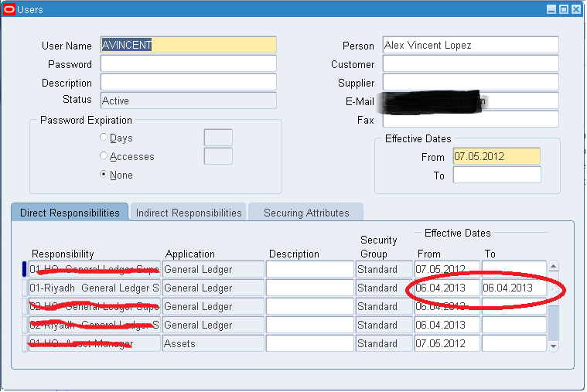Switch to Indirect Responsibilities tab
This screenshot has width=587, height=392.
click(x=188, y=213)
